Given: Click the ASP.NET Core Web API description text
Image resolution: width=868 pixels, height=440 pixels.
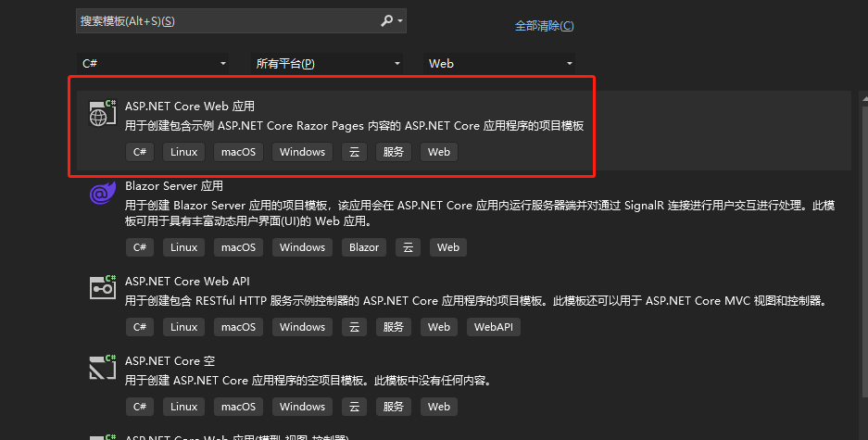Looking at the screenshot, I should pos(478,301).
